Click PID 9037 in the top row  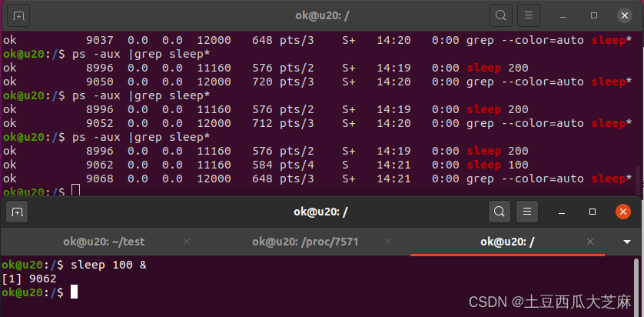point(100,40)
